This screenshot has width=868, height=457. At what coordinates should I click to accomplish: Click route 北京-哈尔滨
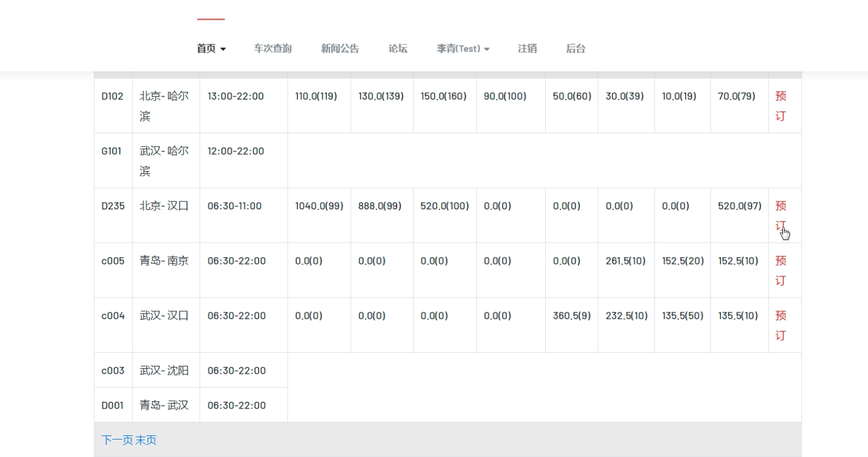tap(164, 106)
